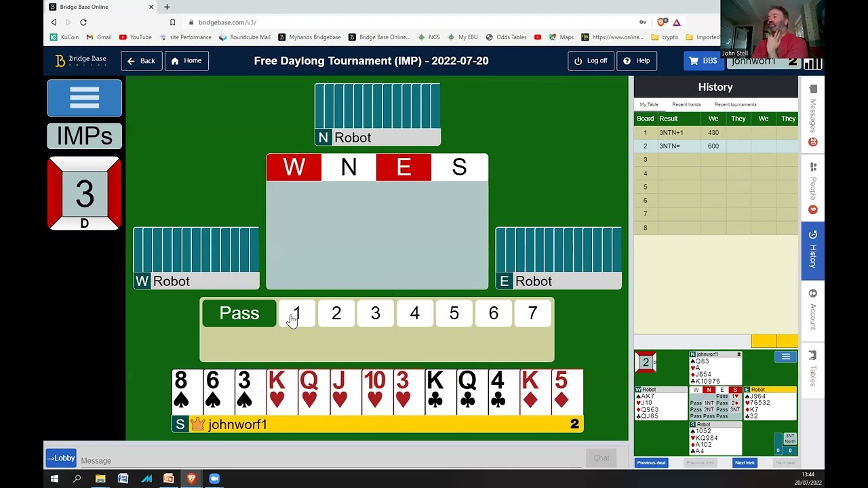Open the blue hamburger menu at top left

coord(84,98)
